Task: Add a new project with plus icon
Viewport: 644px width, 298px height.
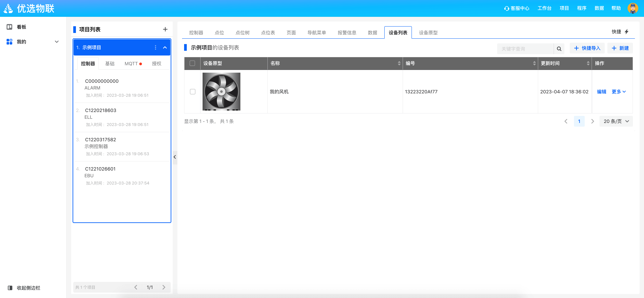Action: 165,29
